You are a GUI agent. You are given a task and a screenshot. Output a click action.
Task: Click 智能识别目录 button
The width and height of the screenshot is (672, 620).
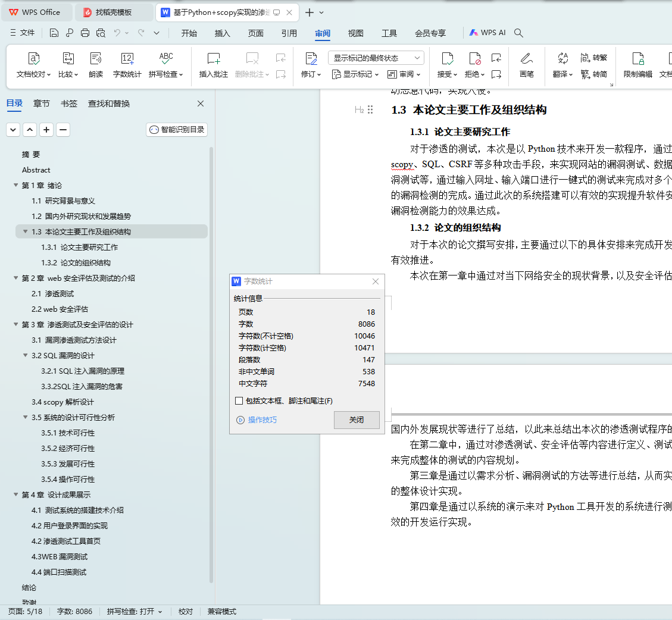point(177,129)
